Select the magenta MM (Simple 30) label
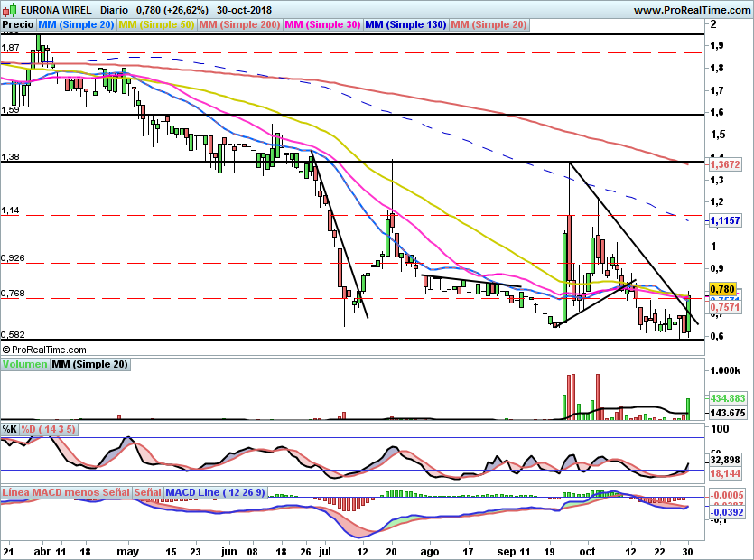Viewport: 754px width, 560px height. click(322, 24)
